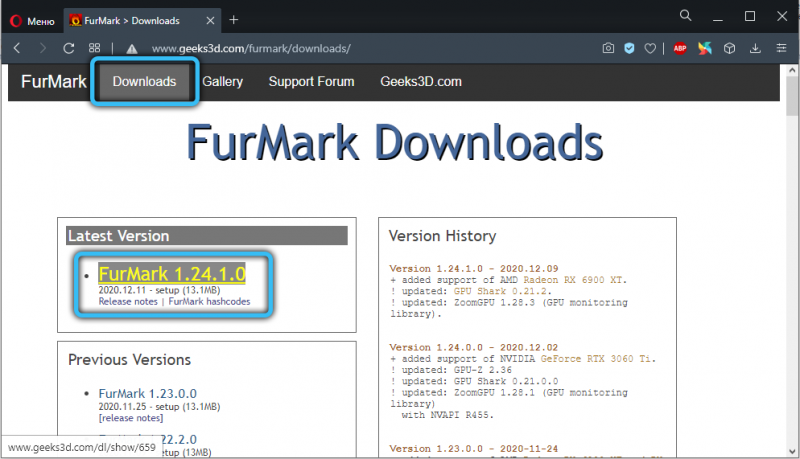The width and height of the screenshot is (800, 459).
Task: Click the Version 1.24.1.0 history heading
Action: 473,268
